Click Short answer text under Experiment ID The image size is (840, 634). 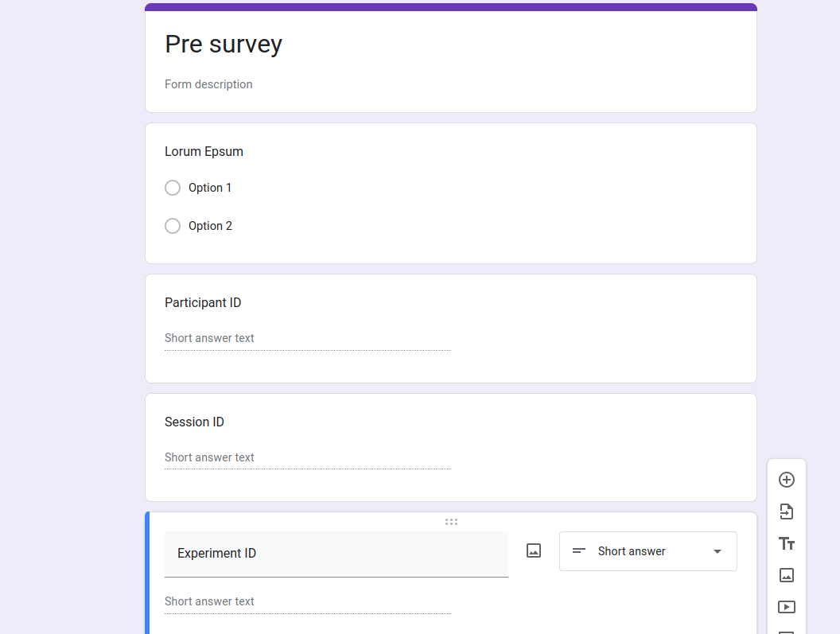[x=209, y=601]
